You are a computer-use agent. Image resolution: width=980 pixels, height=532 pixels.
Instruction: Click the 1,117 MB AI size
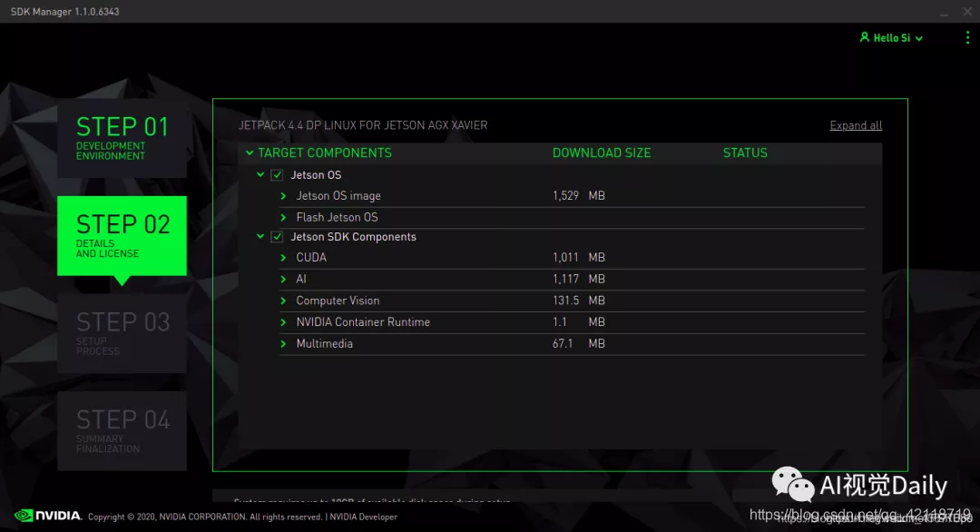coord(579,279)
